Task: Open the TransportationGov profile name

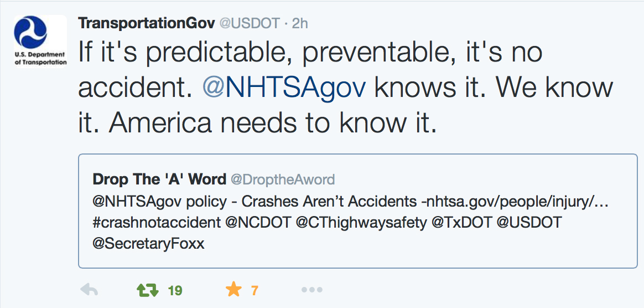Action: click(147, 23)
